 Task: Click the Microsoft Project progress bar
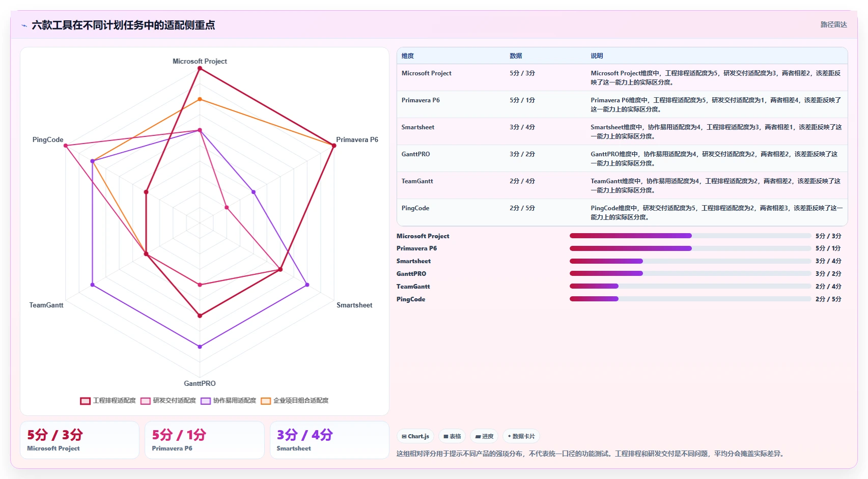point(690,236)
